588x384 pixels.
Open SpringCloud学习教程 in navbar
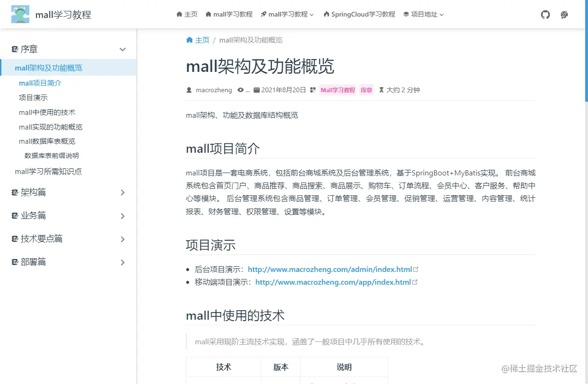(359, 15)
